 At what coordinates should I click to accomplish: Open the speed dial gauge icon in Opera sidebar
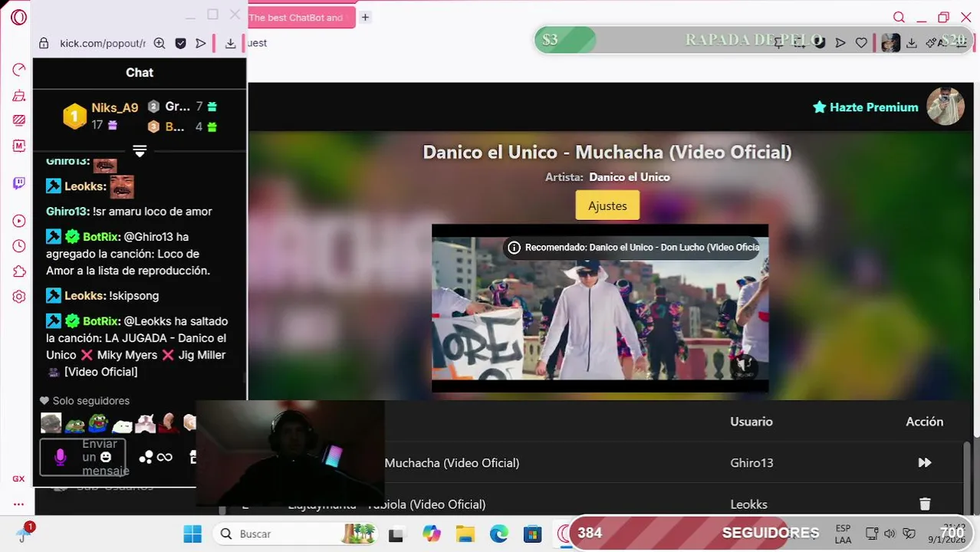pyautogui.click(x=19, y=70)
